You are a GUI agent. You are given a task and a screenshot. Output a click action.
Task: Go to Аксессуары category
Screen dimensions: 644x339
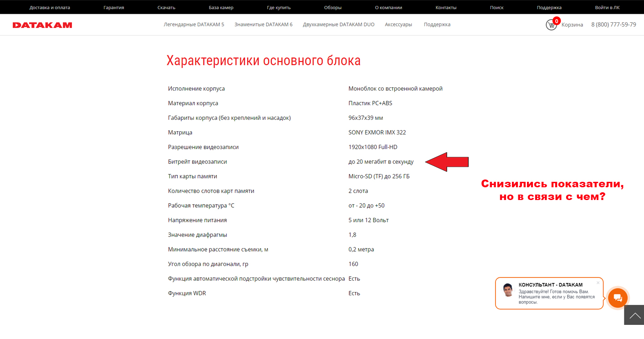tap(398, 25)
